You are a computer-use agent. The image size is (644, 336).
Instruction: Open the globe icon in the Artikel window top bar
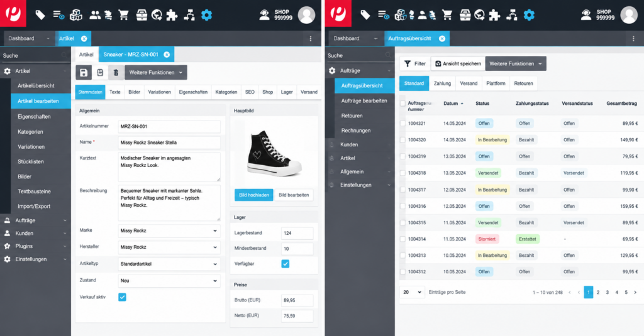157,15
